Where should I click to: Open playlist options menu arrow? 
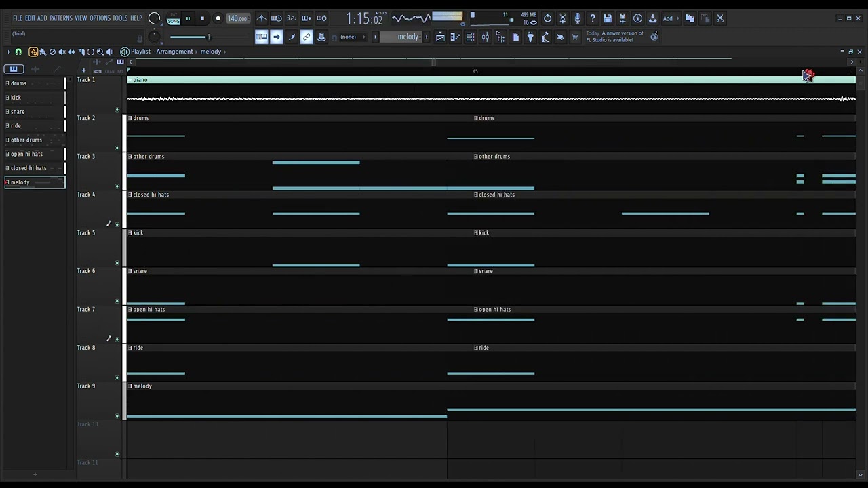pyautogui.click(x=9, y=52)
